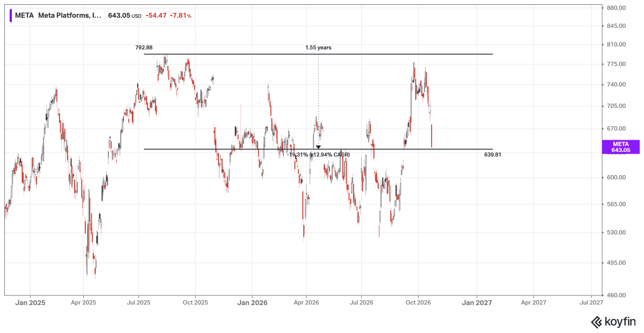Image resolution: width=644 pixels, height=333 pixels.
Task: Click the 845.00 y-axis price label
Action: point(616,26)
